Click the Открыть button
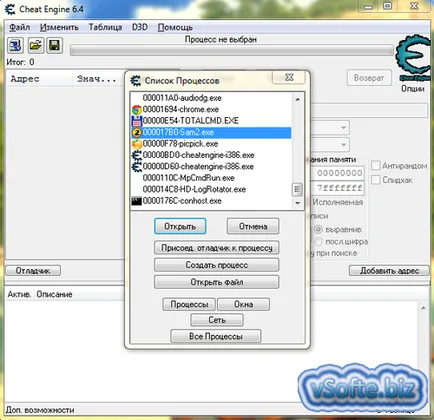This screenshot has height=420, width=434. click(180, 226)
